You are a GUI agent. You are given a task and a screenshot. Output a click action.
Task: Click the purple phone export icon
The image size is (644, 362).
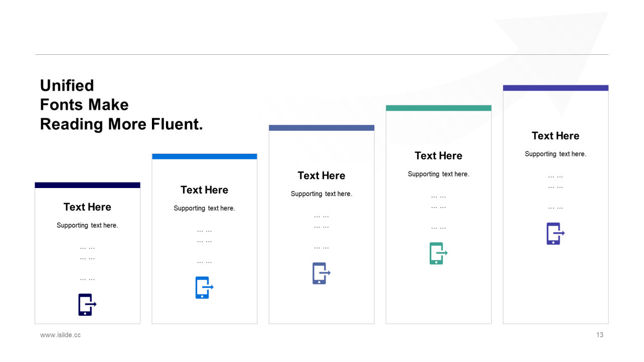tap(555, 234)
